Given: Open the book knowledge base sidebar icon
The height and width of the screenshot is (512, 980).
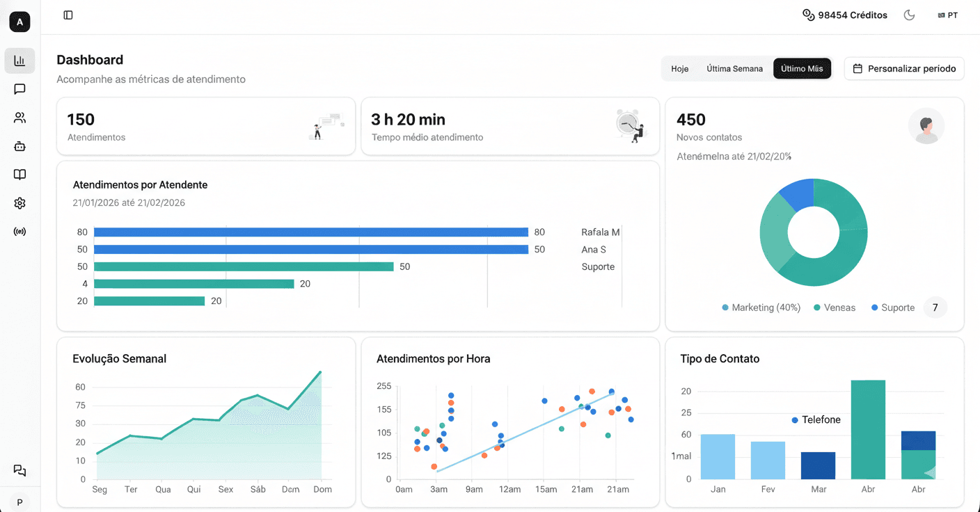Looking at the screenshot, I should pos(19,175).
